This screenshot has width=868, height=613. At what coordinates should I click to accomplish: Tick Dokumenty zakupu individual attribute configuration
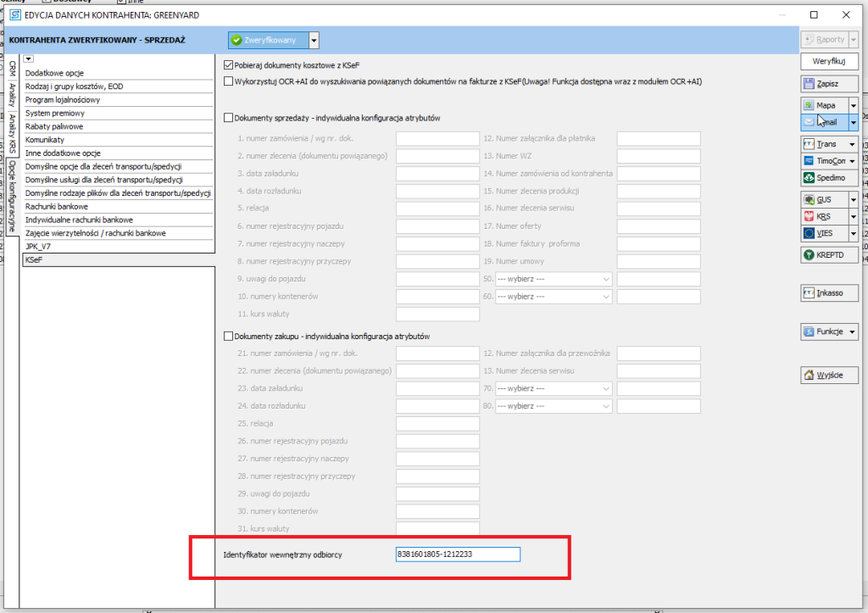coord(228,336)
